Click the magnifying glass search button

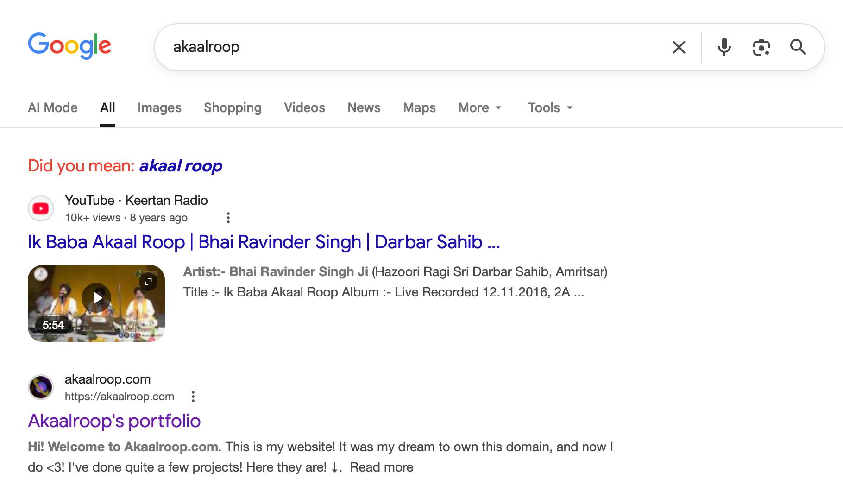tap(798, 47)
